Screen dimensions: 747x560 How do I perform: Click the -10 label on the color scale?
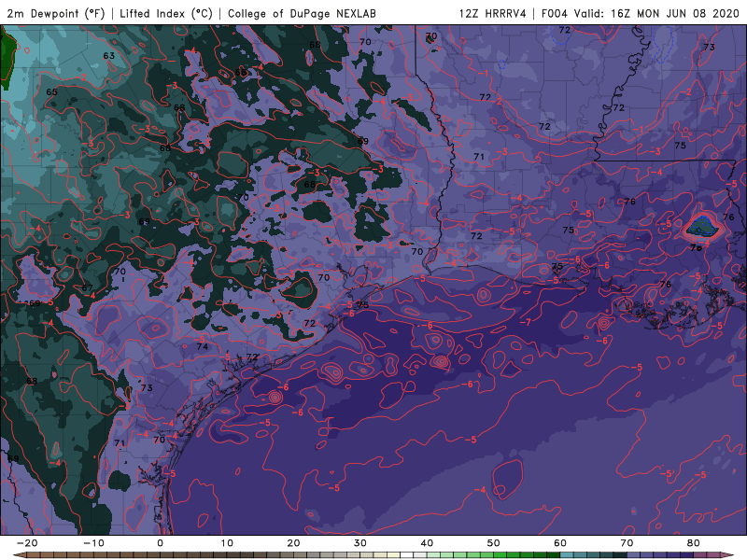(93, 543)
